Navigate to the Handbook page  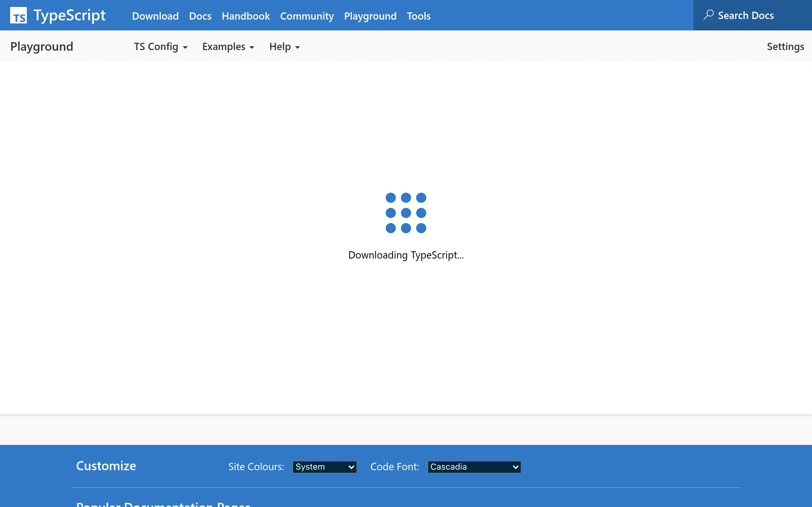click(x=246, y=16)
